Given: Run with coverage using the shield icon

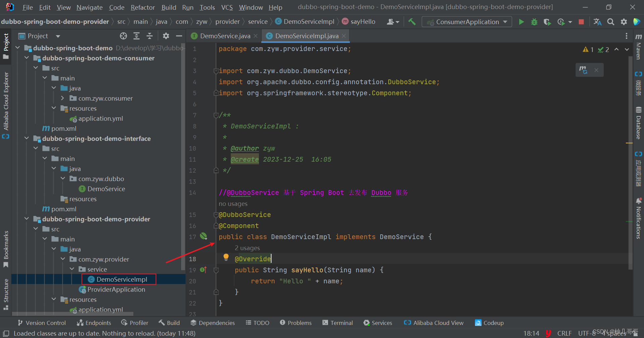Looking at the screenshot, I should (547, 22).
